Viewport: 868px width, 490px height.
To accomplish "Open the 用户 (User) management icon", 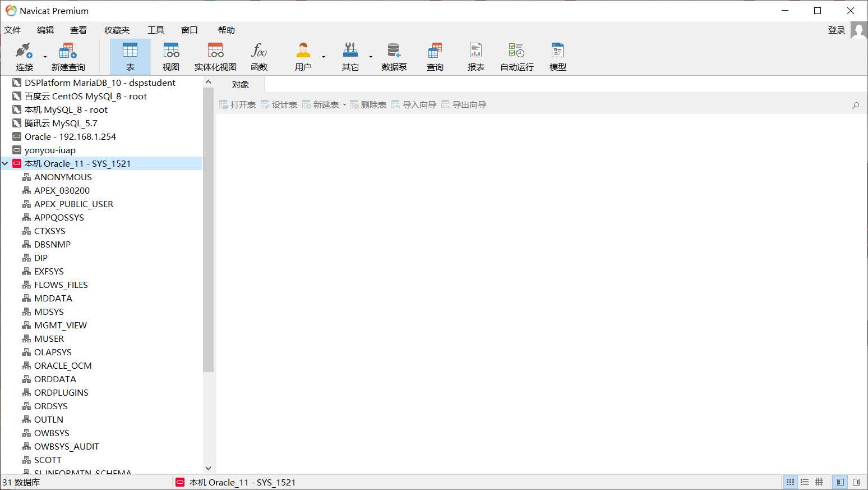I will pos(303,57).
